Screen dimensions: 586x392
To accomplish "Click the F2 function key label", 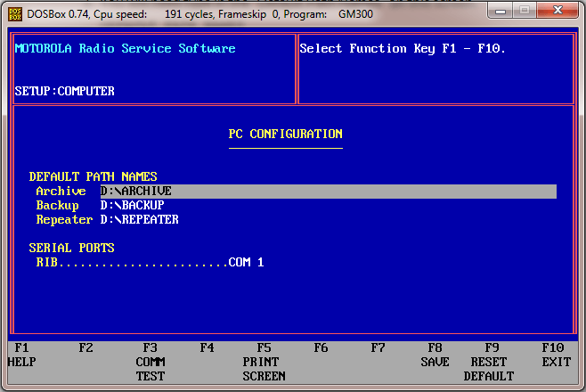I will pyautogui.click(x=85, y=348).
